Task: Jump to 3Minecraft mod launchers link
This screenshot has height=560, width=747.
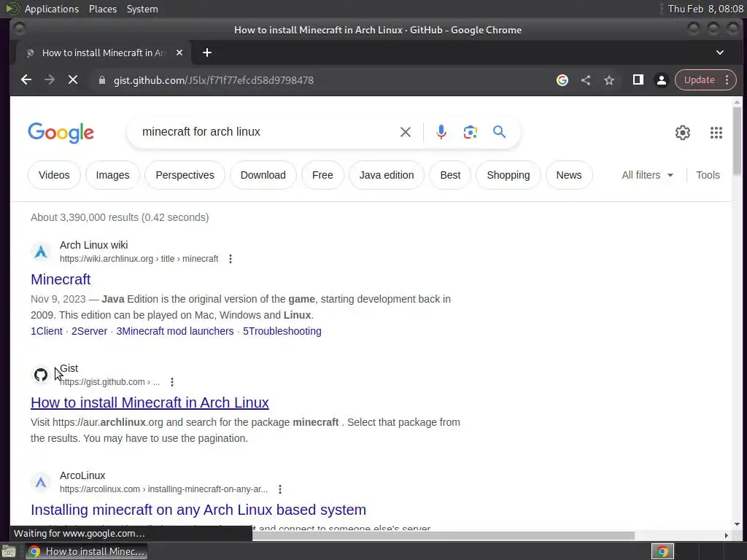Action: pyautogui.click(x=175, y=331)
